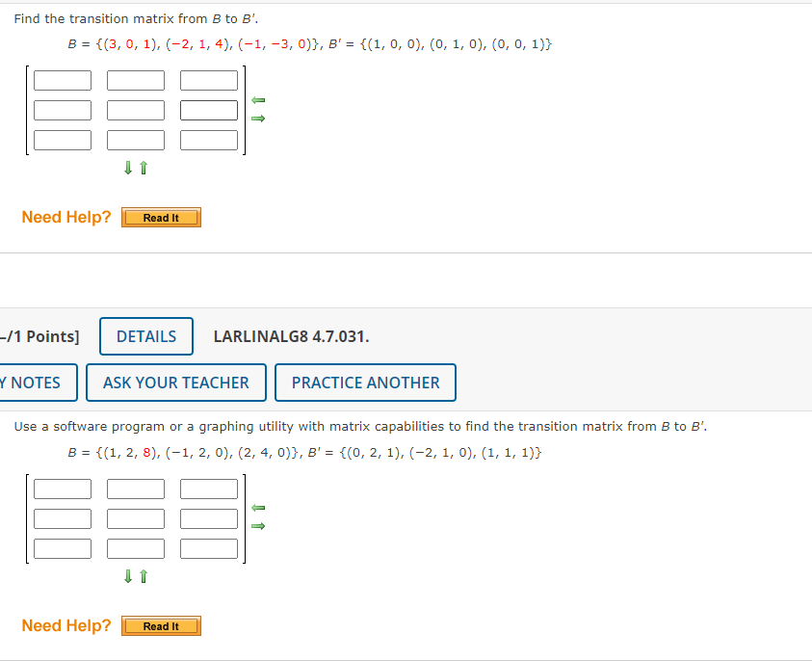Click the left arrow beside the second matrix
Screen dimensions: 812x661
258,507
